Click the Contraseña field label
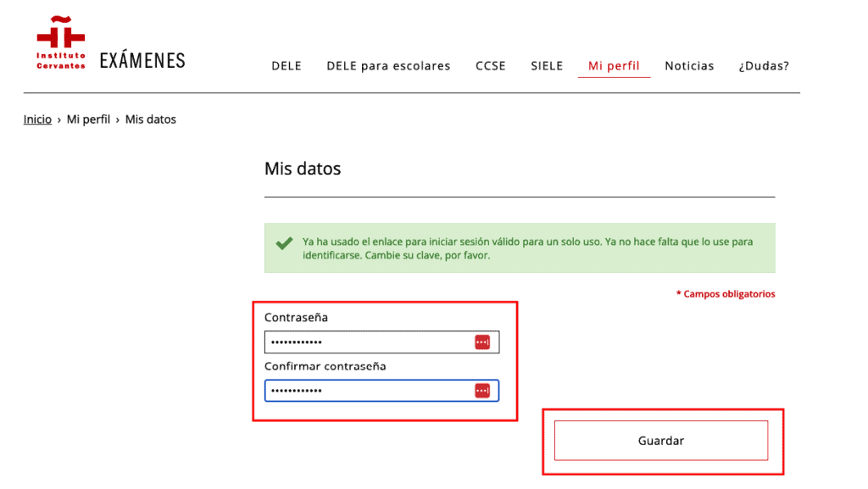The width and height of the screenshot is (868, 489). (x=296, y=318)
